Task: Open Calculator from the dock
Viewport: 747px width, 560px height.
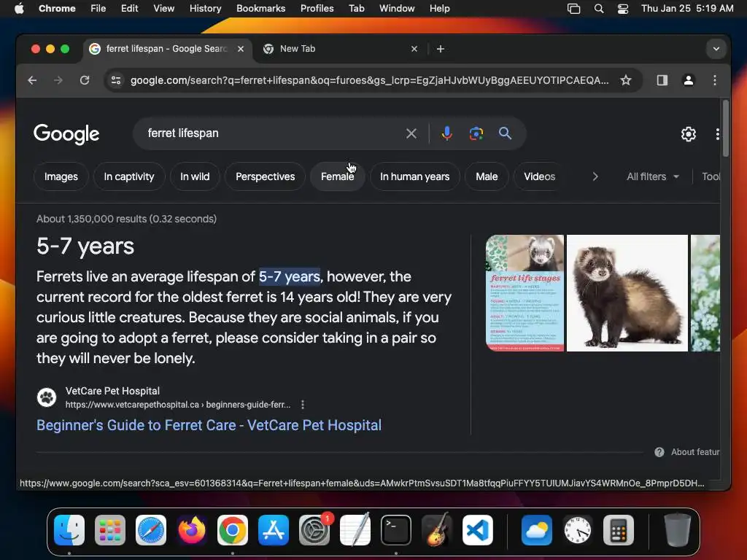Action: tap(619, 530)
